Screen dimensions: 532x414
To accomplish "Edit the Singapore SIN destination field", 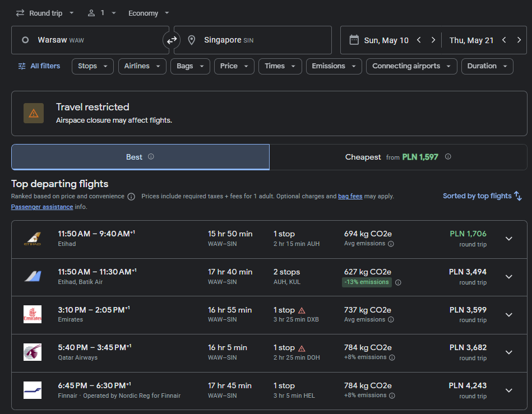I will click(253, 40).
